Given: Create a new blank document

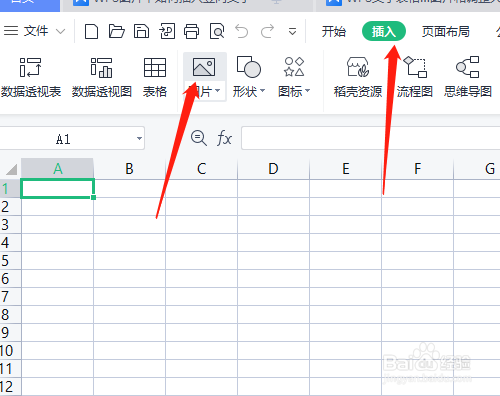Looking at the screenshot, I should click(91, 32).
